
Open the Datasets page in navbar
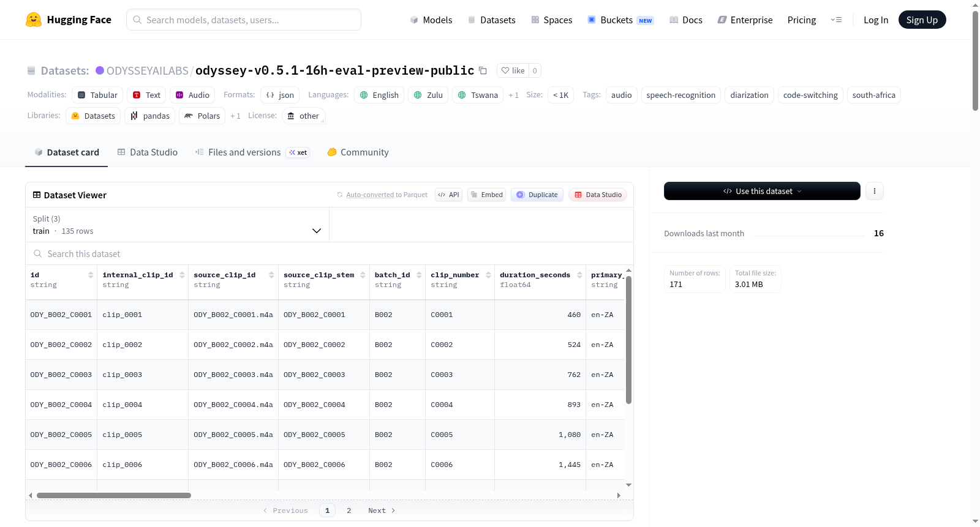[492, 20]
